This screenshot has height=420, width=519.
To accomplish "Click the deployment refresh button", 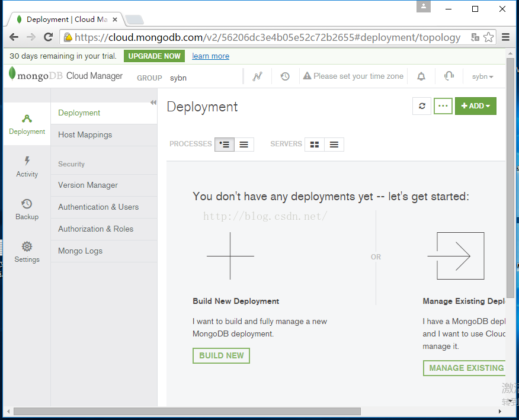I will 422,106.
